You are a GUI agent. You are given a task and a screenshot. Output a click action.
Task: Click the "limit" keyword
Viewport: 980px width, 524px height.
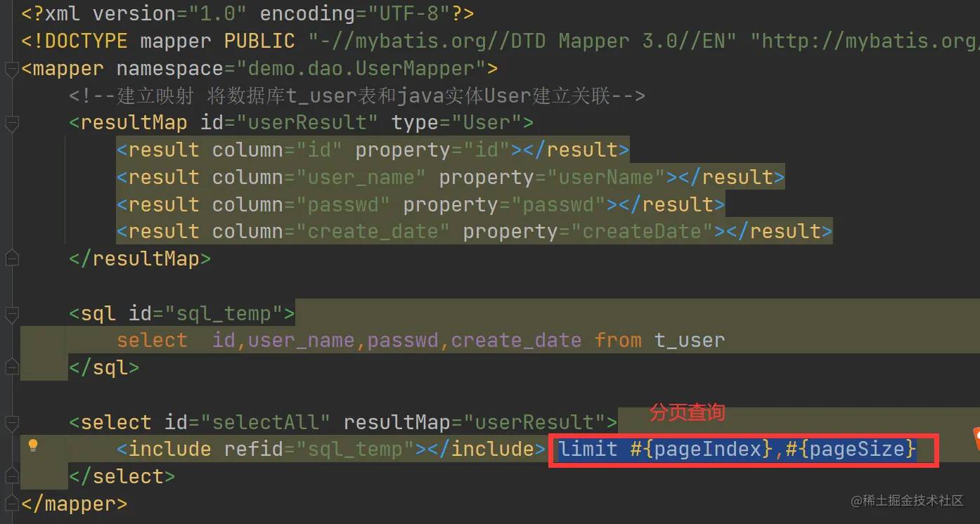[588, 449]
